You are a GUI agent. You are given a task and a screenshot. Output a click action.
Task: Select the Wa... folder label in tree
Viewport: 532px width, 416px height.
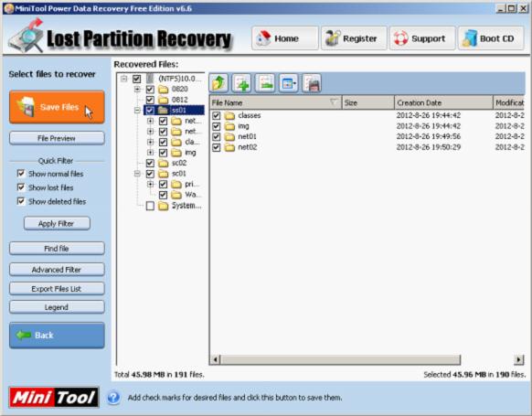click(192, 195)
